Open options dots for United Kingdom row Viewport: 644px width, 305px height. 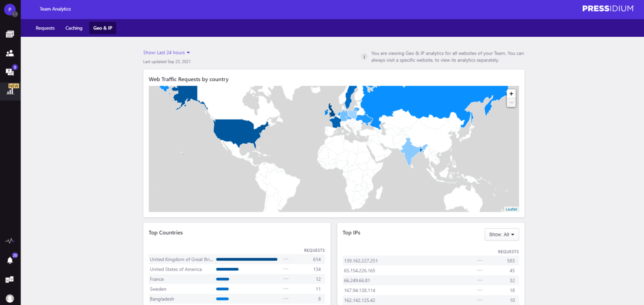[x=286, y=259]
